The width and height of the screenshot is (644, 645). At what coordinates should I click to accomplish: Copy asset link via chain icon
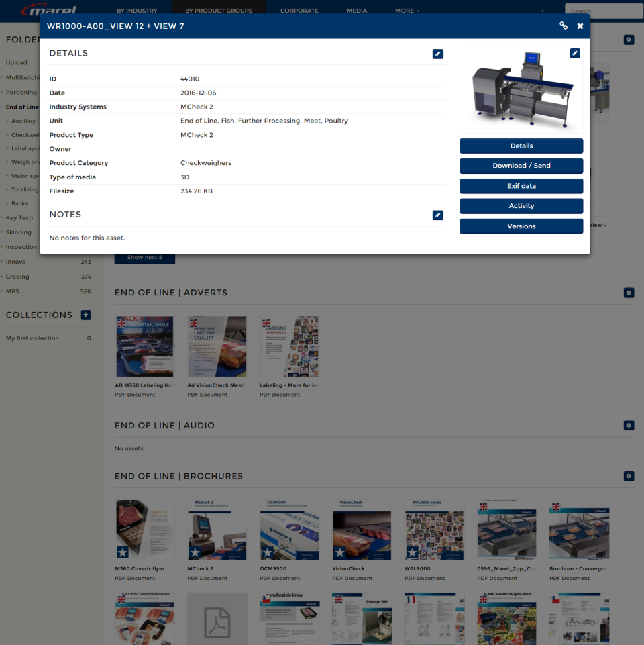point(563,26)
